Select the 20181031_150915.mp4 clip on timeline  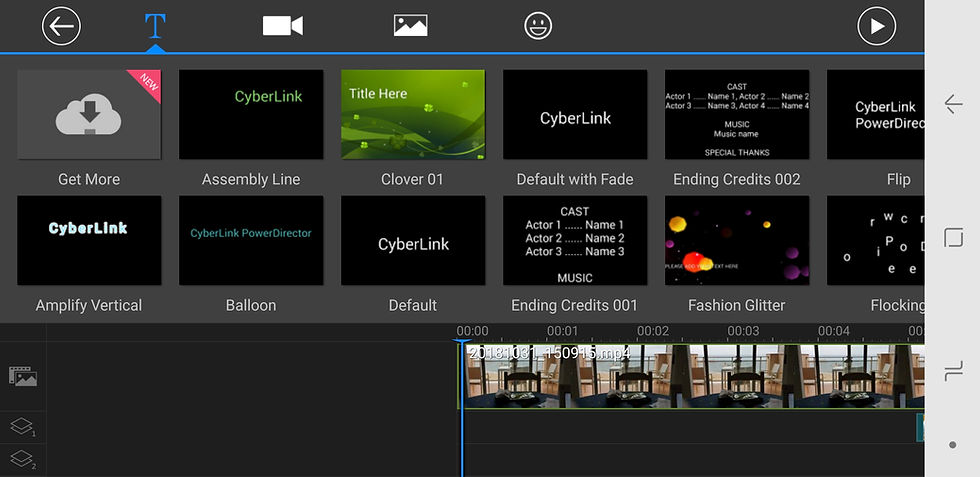tap(692, 376)
